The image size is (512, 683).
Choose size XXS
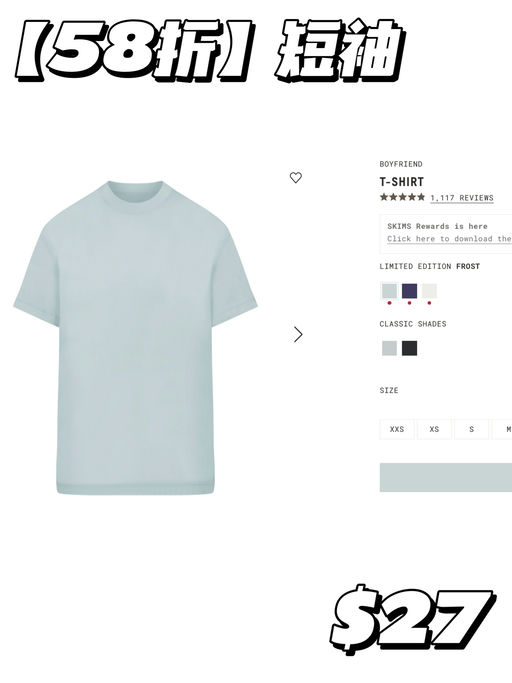click(397, 429)
